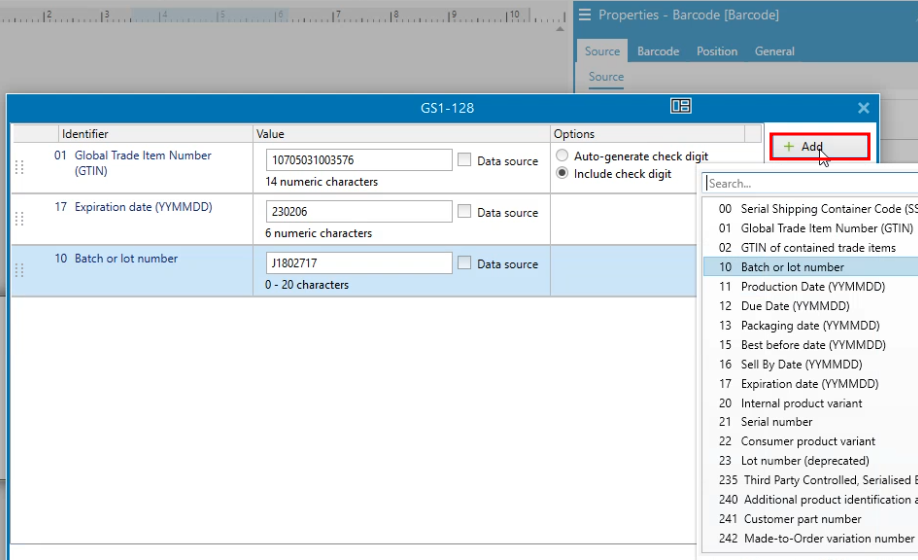The image size is (918, 560).
Task: Close the GS1-128 dialog
Action: pos(863,107)
